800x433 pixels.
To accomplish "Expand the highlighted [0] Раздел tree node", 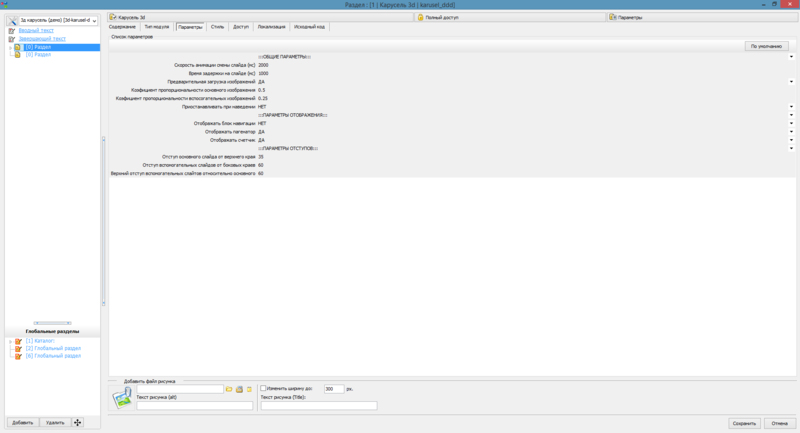I will [x=10, y=47].
